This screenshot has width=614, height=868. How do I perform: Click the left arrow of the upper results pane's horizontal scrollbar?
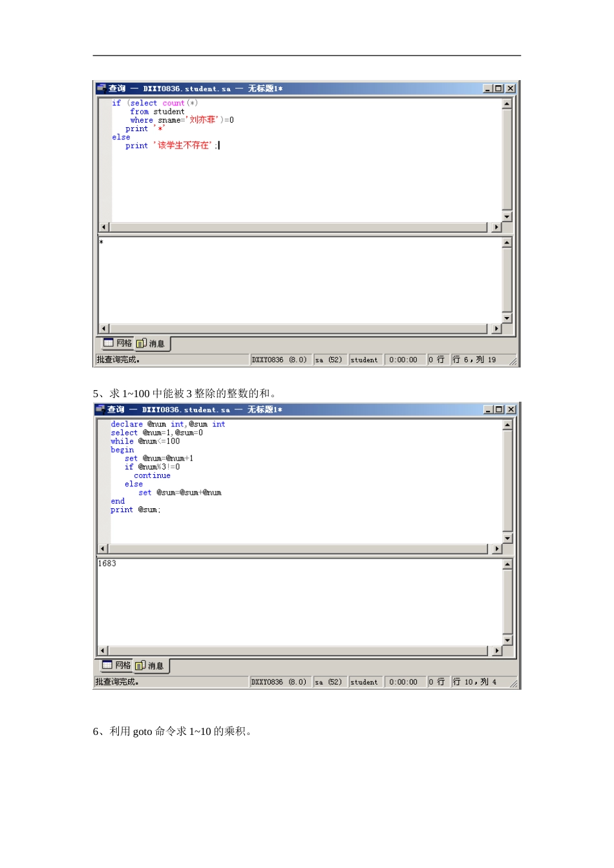pyautogui.click(x=103, y=329)
